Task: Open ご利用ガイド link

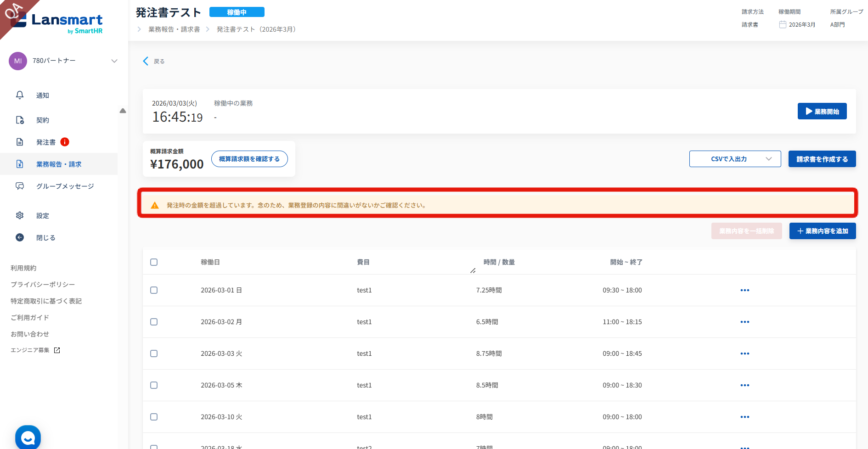Action: pyautogui.click(x=30, y=318)
